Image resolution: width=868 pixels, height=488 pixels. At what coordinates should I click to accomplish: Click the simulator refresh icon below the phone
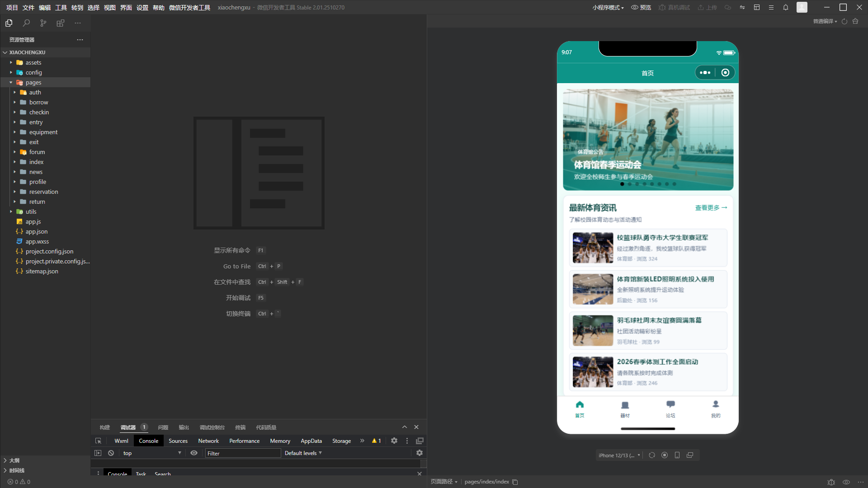tap(651, 455)
